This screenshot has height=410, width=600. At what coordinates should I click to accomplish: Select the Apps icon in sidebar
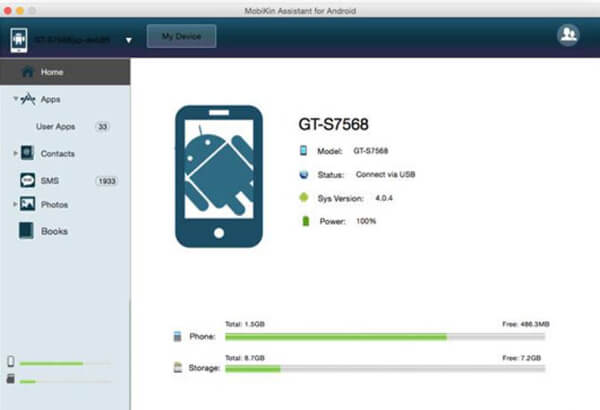[x=29, y=100]
